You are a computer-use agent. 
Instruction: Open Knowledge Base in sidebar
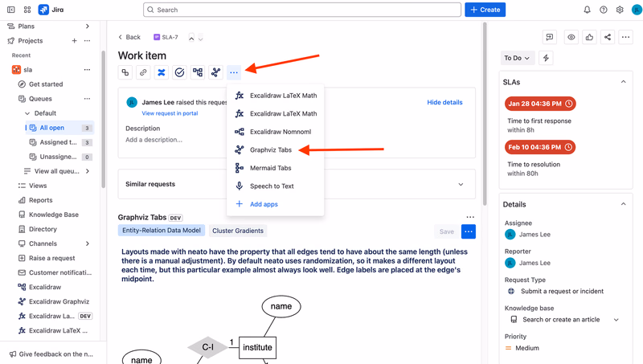pos(54,215)
